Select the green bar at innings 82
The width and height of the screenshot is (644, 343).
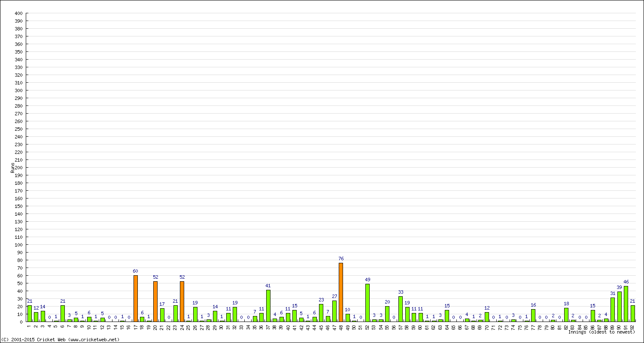coord(566,315)
